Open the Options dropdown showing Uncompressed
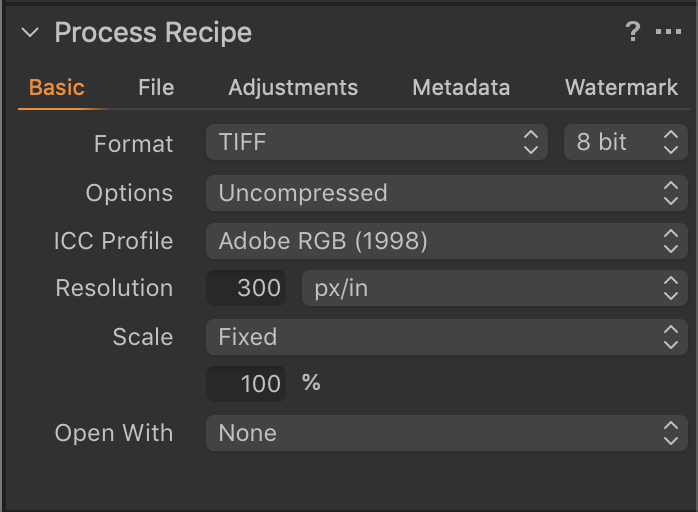The height and width of the screenshot is (512, 698). click(x=447, y=193)
